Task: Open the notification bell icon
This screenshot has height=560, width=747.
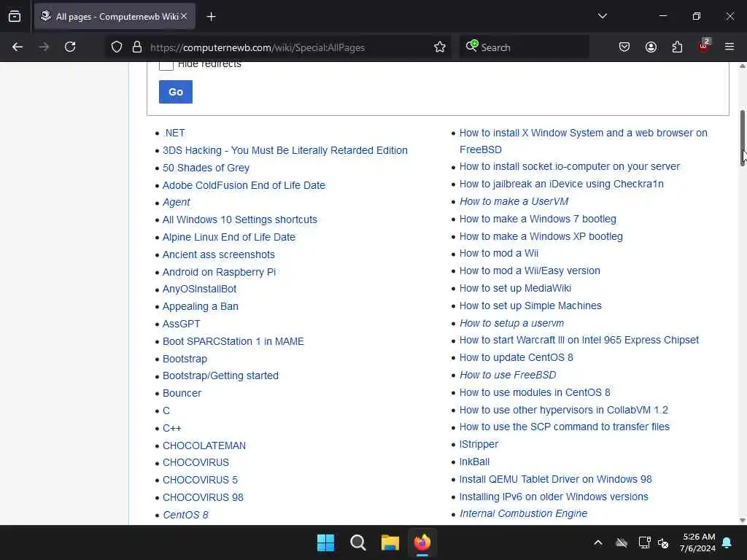Action: click(727, 542)
